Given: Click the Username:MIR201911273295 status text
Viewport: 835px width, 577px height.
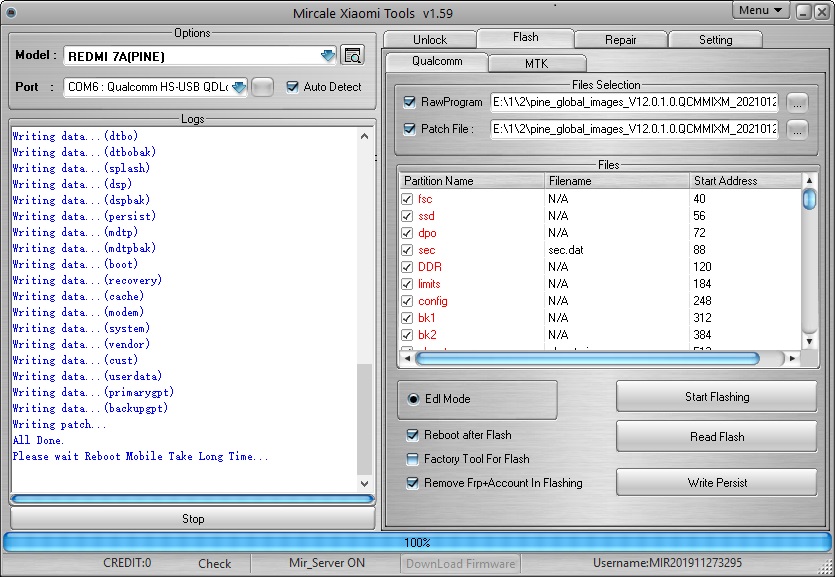Looking at the screenshot, I should point(667,563).
